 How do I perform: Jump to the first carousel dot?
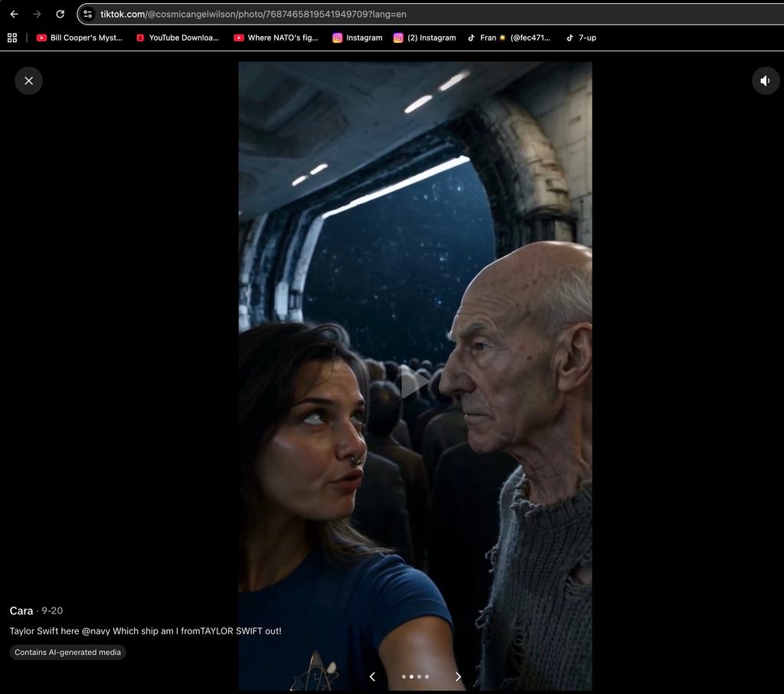click(404, 676)
